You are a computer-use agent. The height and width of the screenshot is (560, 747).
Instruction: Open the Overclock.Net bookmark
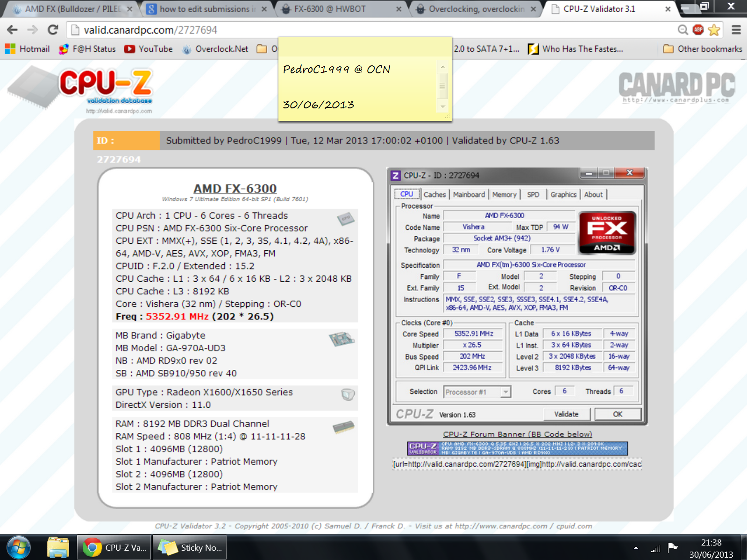pos(215,49)
